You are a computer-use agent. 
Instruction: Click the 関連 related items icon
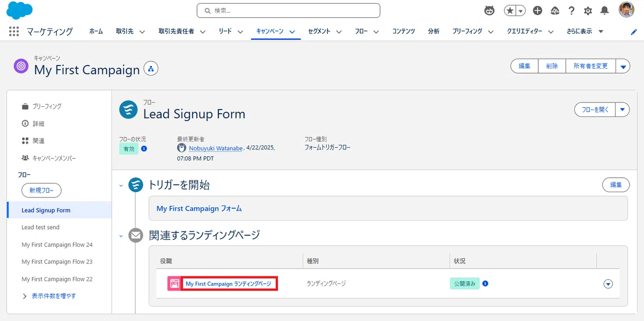tap(25, 141)
